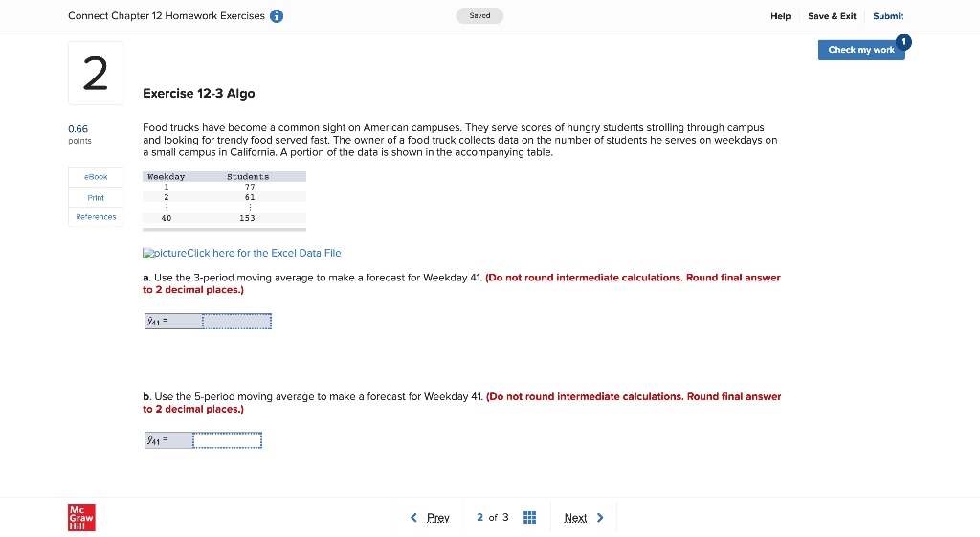The width and height of the screenshot is (980, 537).
Task: Click the previous arrow chevron icon
Action: pyautogui.click(x=413, y=518)
